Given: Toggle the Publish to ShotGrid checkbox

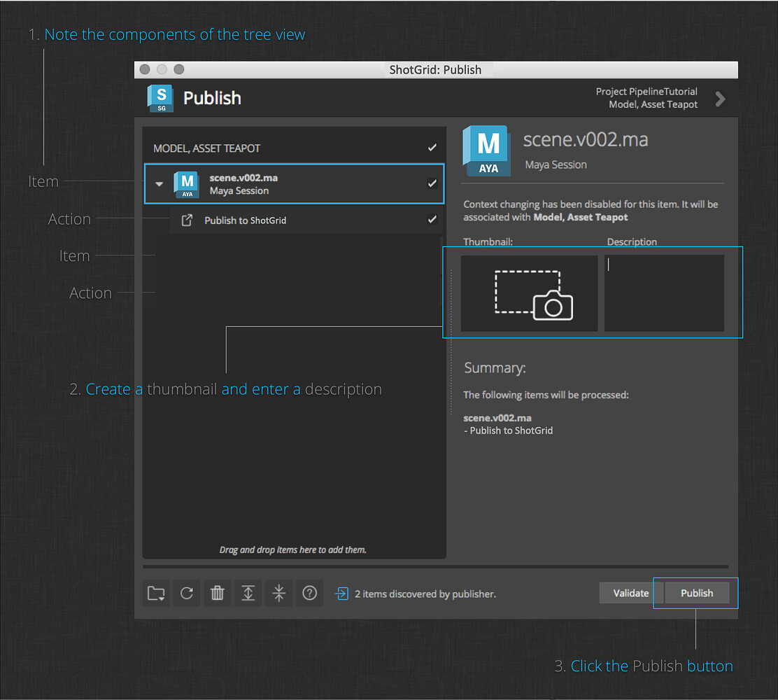Looking at the screenshot, I should (x=432, y=220).
